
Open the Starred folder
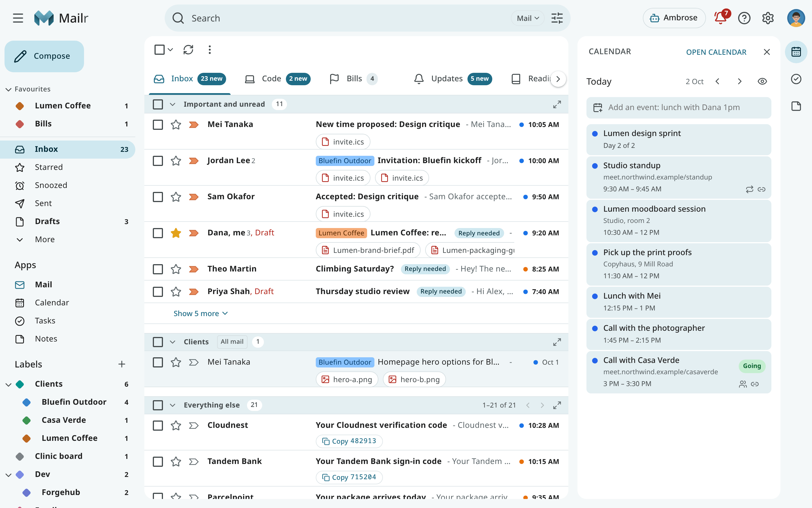pos(68,167)
